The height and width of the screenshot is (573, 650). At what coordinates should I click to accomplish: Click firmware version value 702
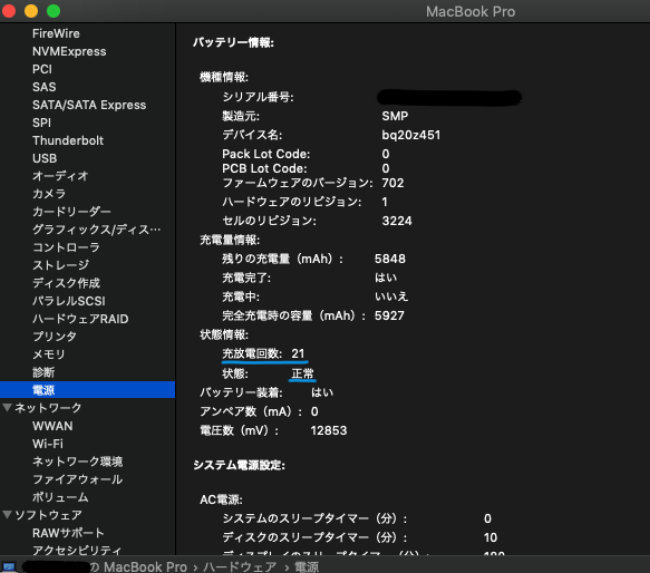coord(393,183)
